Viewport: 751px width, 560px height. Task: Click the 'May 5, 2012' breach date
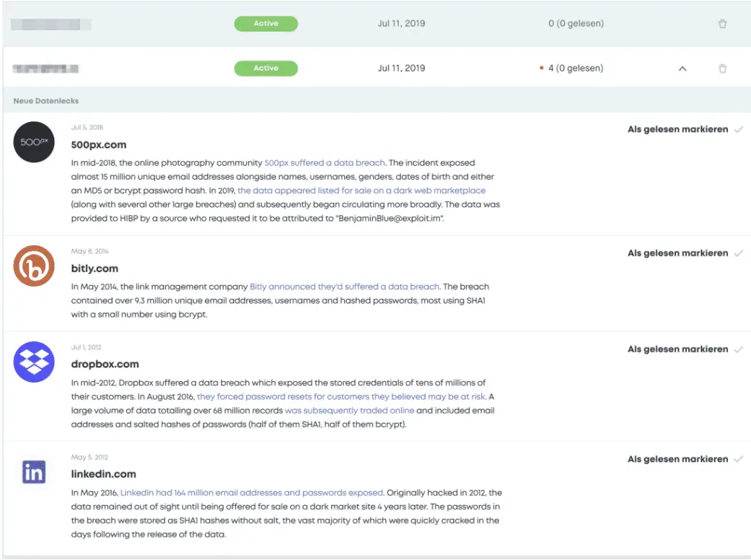pos(89,457)
